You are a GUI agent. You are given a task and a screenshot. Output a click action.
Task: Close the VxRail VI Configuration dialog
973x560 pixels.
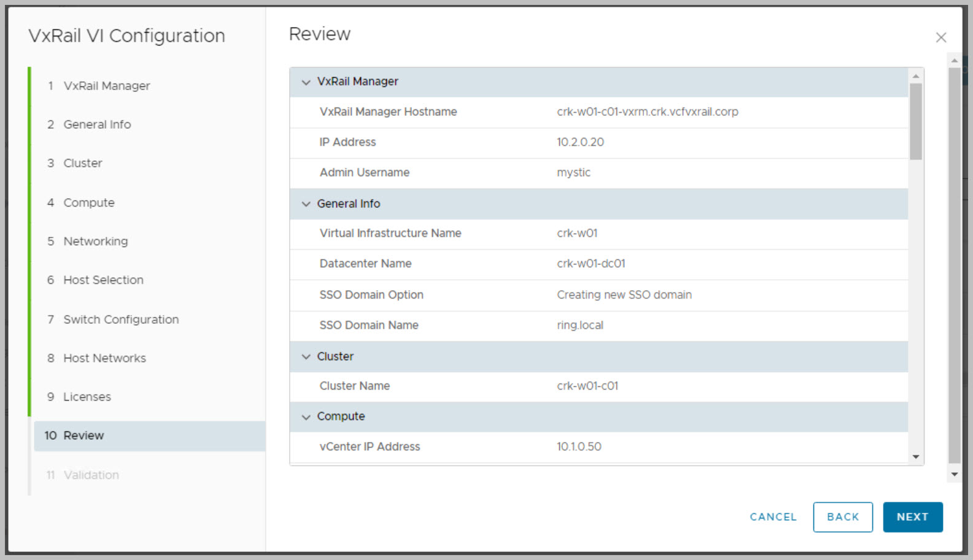pos(940,37)
